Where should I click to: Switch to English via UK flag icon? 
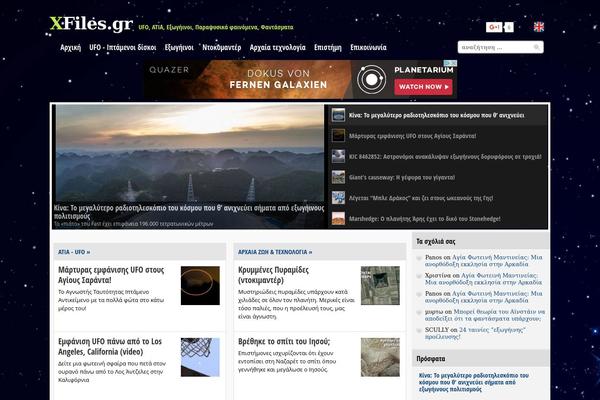(x=539, y=27)
